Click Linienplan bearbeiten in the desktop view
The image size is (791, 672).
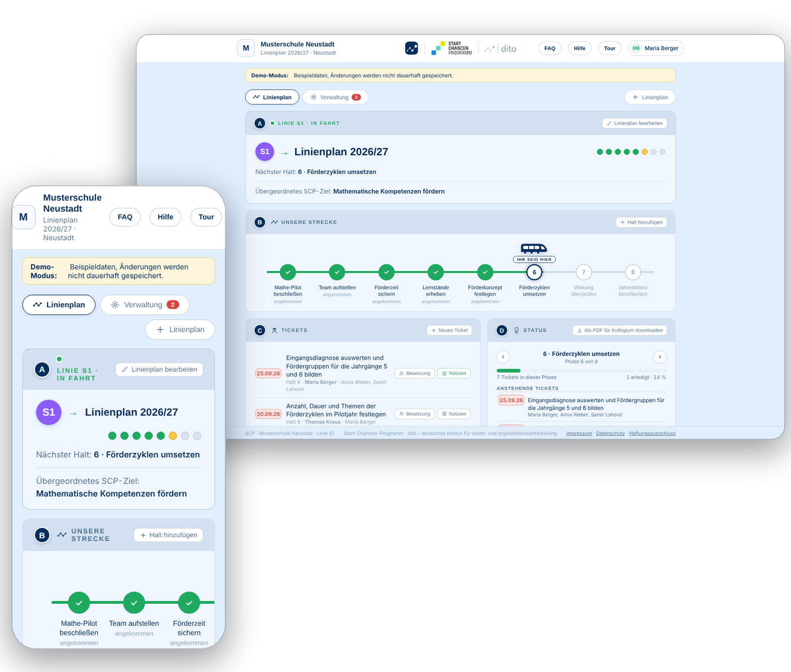pos(634,123)
